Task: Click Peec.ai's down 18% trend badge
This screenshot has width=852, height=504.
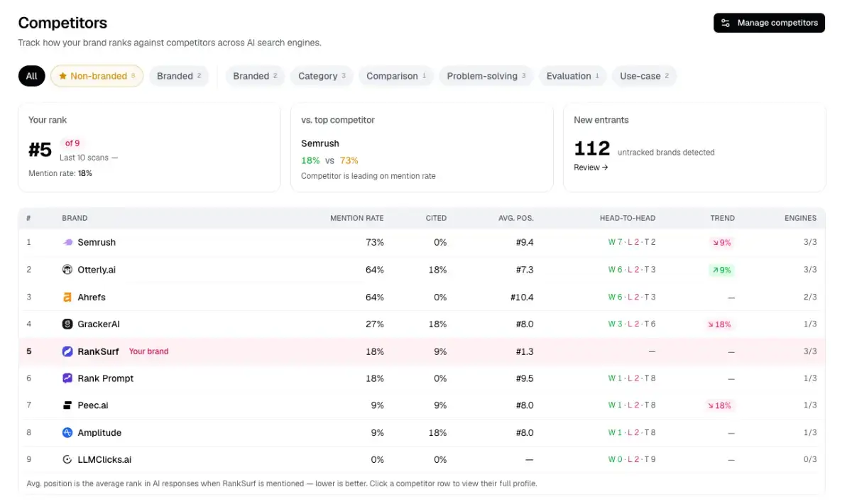Action: [x=719, y=405]
